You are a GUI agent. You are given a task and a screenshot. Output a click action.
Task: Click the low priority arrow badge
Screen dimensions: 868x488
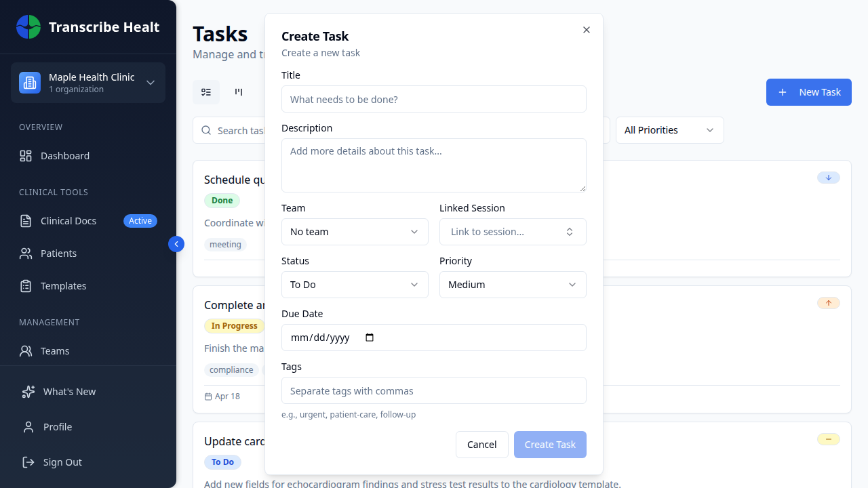[828, 177]
